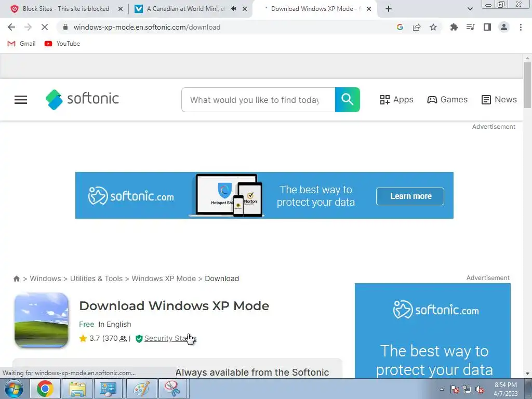This screenshot has height=399, width=532.
Task: Click the Action Center flag icon
Action: coord(455,389)
